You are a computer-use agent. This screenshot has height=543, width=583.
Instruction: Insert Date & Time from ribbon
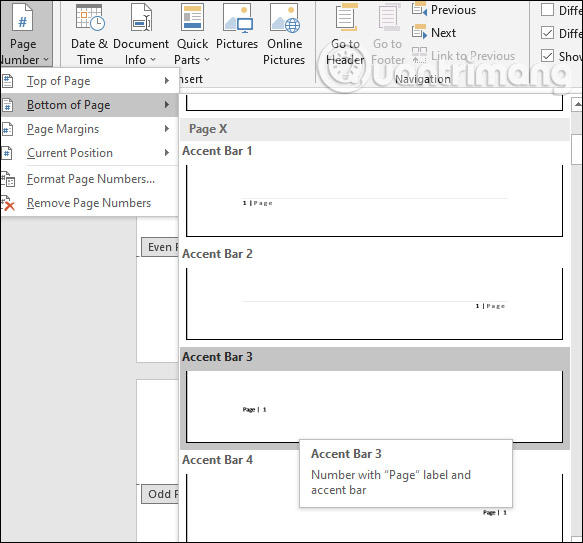point(90,34)
